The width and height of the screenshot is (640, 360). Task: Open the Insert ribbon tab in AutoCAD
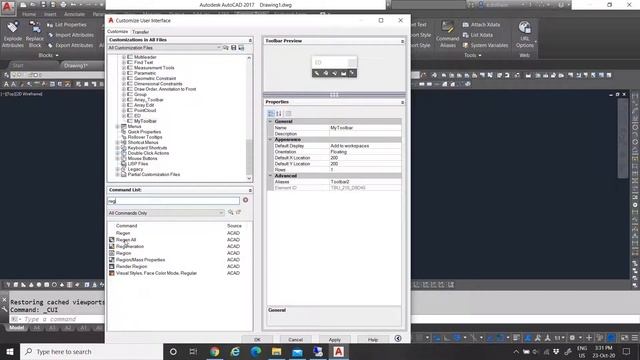50,14
